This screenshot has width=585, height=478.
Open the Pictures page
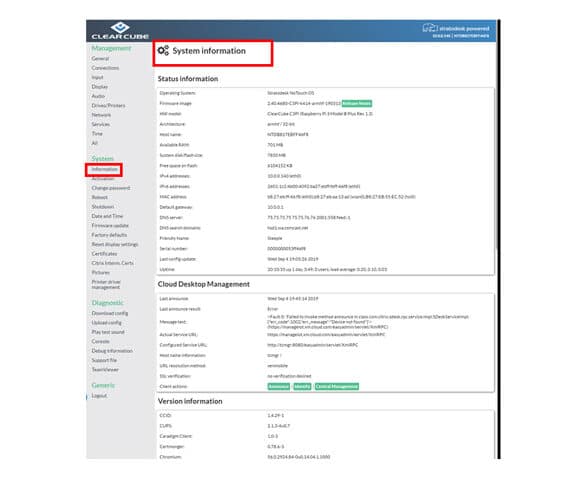[x=100, y=272]
